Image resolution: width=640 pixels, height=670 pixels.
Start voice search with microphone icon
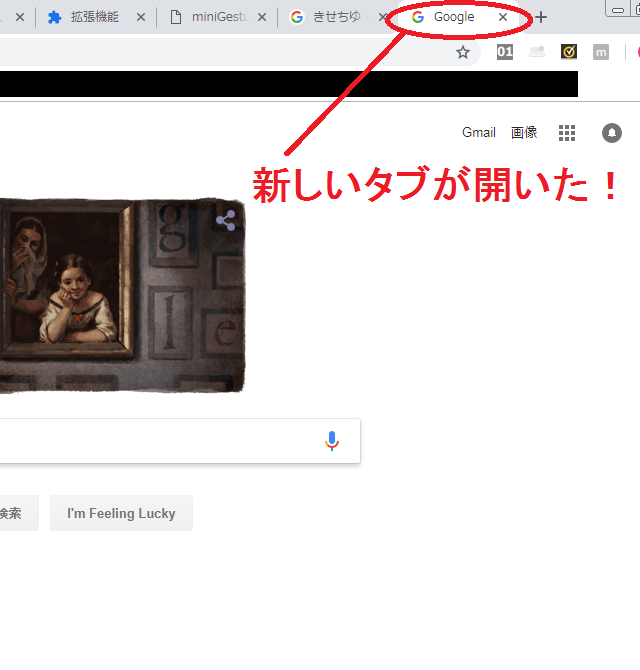(x=332, y=441)
